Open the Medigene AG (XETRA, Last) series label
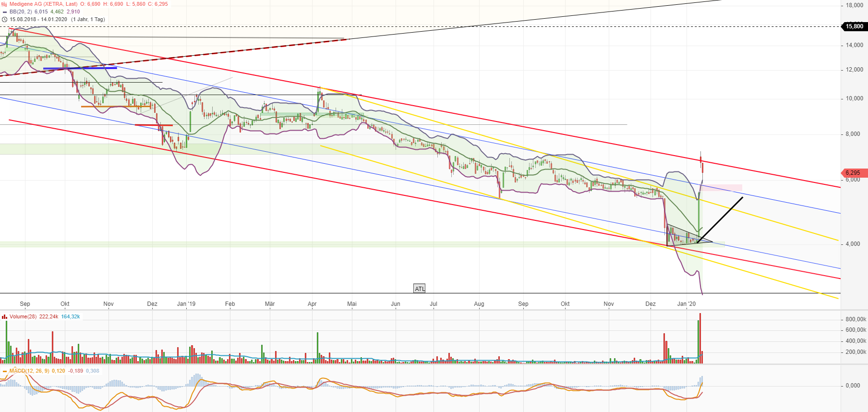Image resolution: width=868 pixels, height=412 pixels. pyautogui.click(x=43, y=4)
